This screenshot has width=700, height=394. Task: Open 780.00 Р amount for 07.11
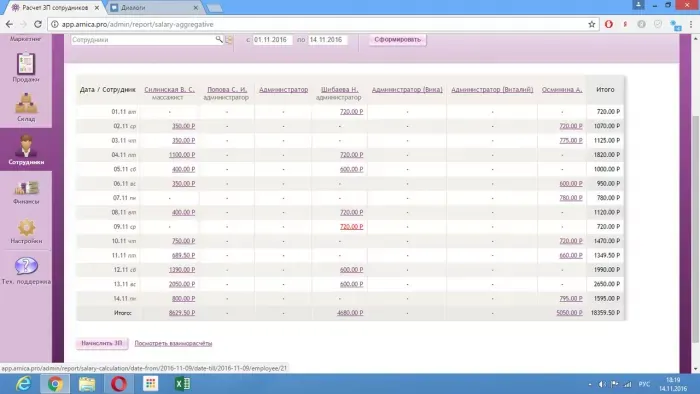click(x=571, y=198)
